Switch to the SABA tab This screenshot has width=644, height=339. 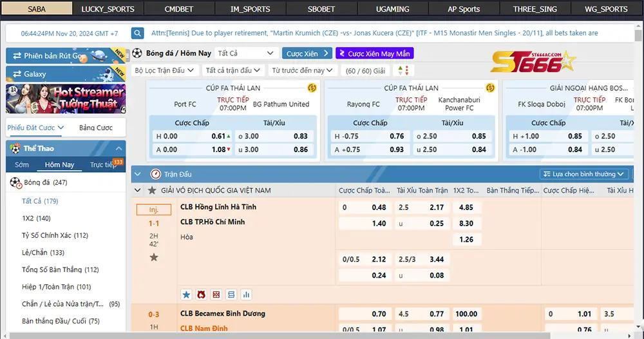37,9
